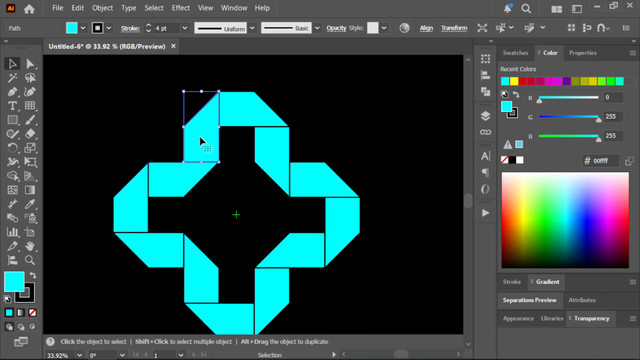640x360 pixels.
Task: Pick the yellow recent color swatch
Action: point(514,81)
